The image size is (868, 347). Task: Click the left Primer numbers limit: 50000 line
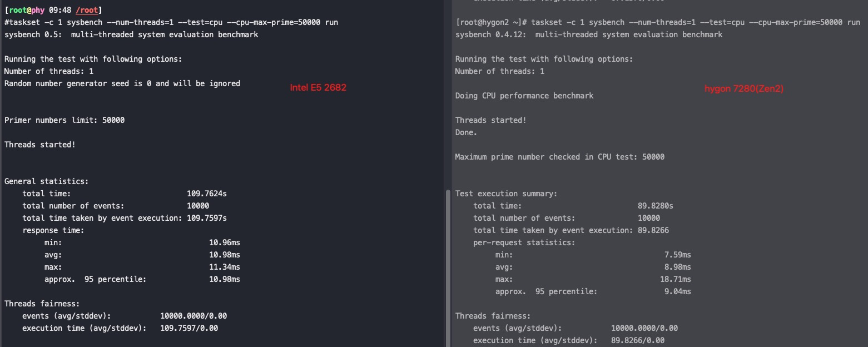coord(65,120)
